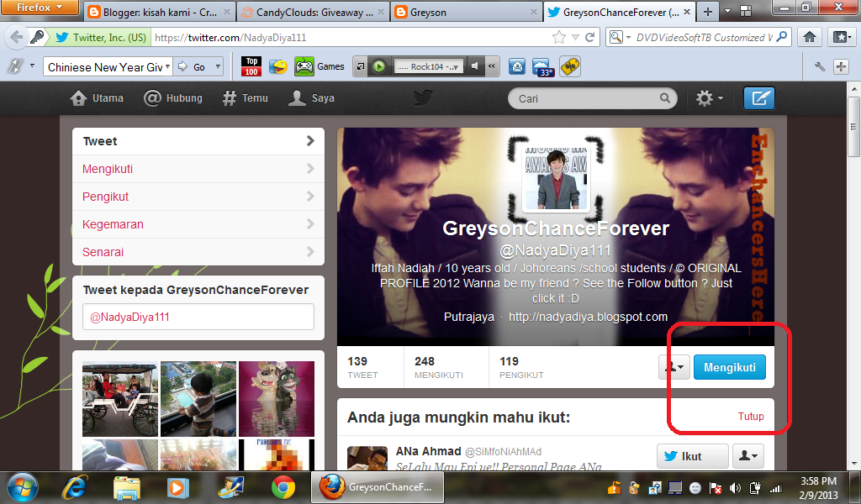Open the nadyadiya.blogspot.com link
The image size is (861, 504).
coord(588,317)
